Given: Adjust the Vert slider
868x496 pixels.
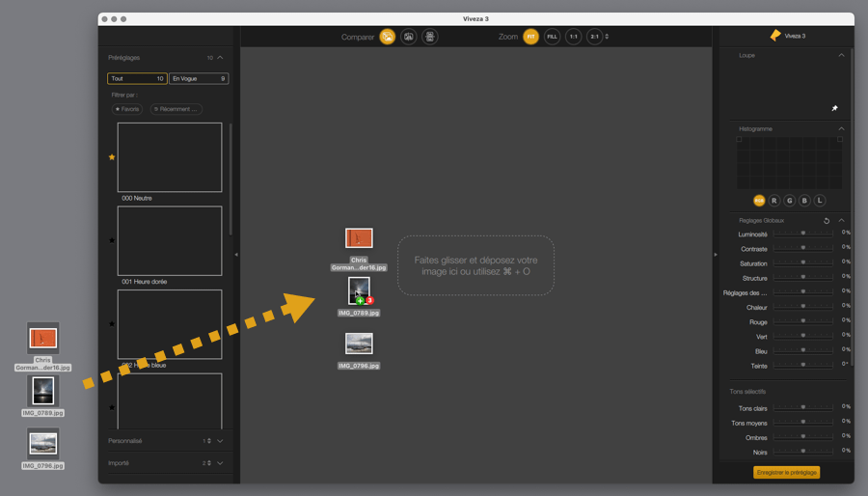Looking at the screenshot, I should point(802,336).
